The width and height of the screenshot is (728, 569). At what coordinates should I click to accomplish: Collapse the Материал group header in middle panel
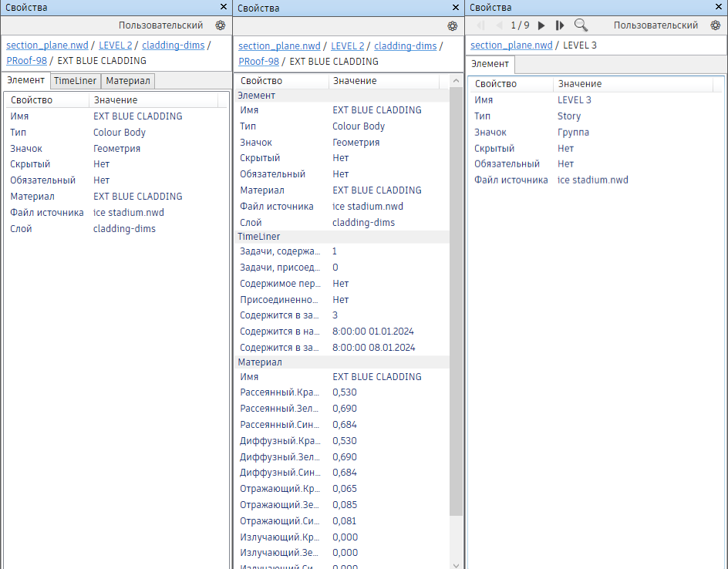coord(342,362)
